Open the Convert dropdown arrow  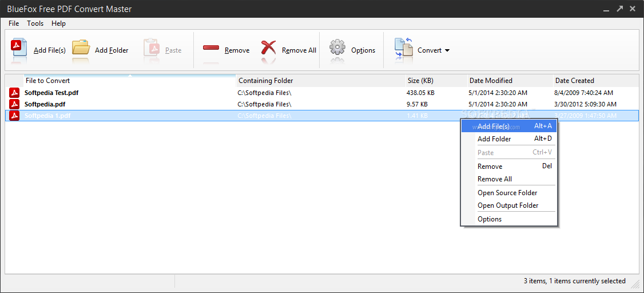(x=447, y=50)
